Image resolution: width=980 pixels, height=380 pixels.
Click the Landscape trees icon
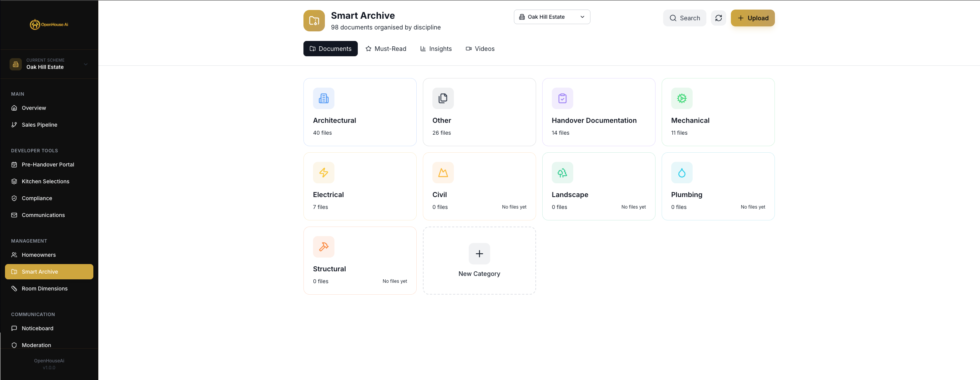563,172
